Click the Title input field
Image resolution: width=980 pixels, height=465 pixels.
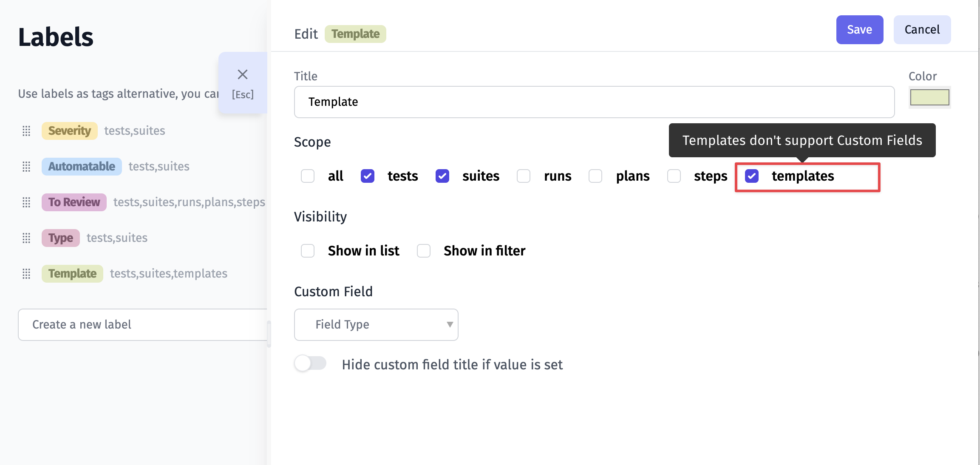coord(594,102)
